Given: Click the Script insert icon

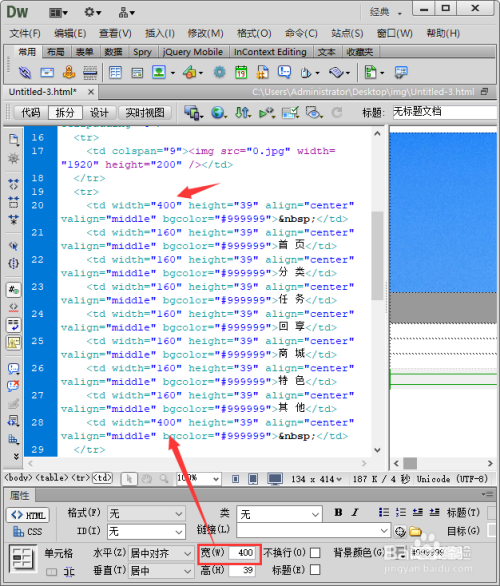Looking at the screenshot, I should (x=336, y=72).
